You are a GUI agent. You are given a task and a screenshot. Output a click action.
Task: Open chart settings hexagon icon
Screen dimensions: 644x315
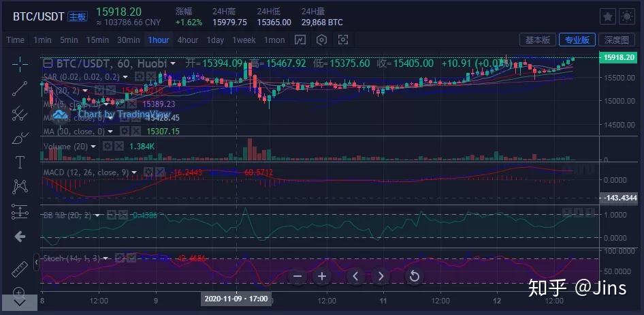(x=321, y=40)
